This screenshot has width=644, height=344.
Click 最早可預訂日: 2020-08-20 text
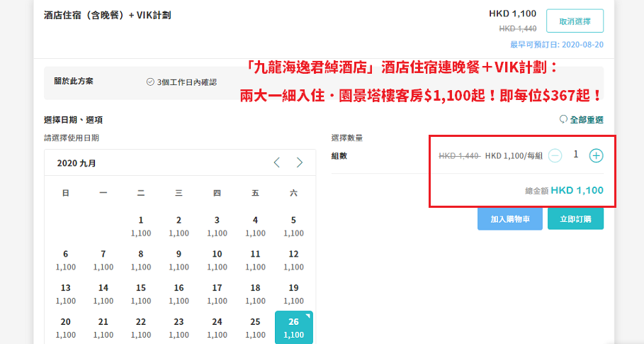pos(557,45)
